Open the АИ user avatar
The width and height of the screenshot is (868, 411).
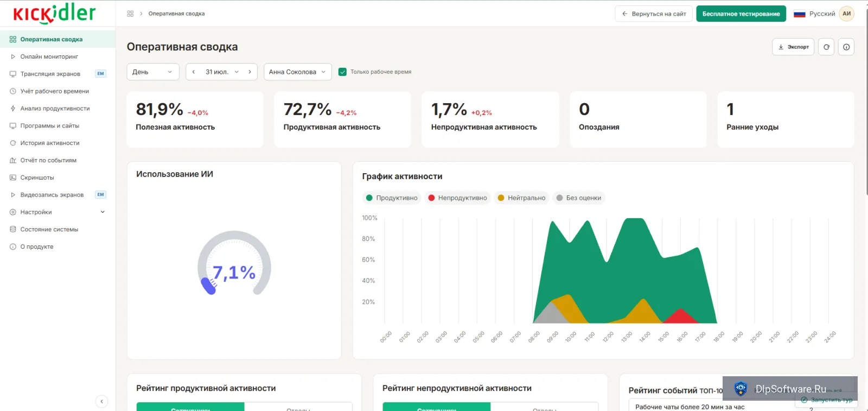point(847,14)
